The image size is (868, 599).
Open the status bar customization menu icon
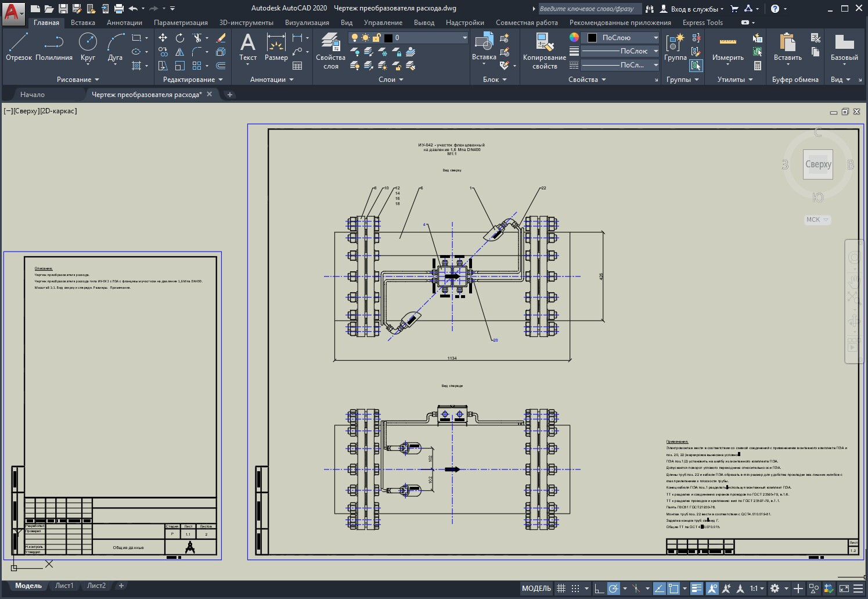tap(858, 589)
